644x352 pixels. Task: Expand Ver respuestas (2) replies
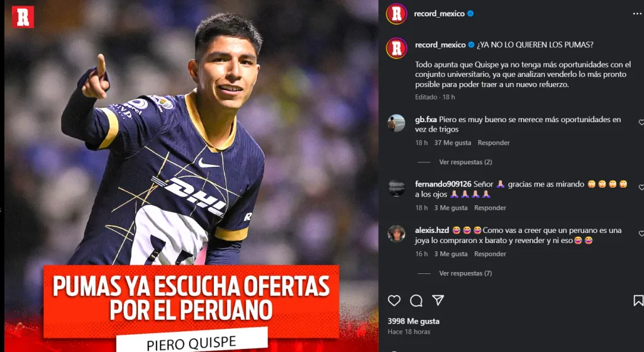(x=465, y=162)
